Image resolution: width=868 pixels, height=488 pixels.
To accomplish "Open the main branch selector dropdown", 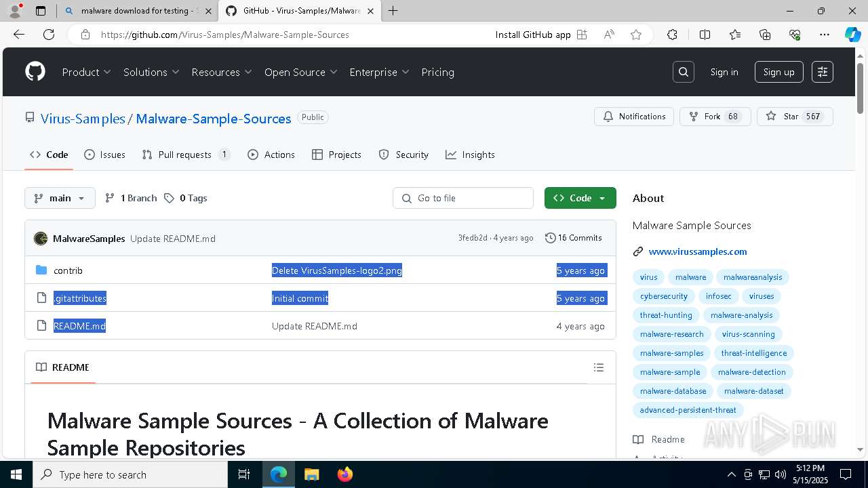I will click(x=60, y=198).
